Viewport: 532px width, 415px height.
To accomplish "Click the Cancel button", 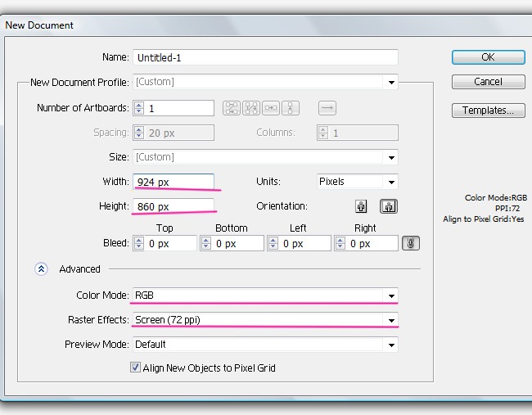I will click(x=488, y=82).
